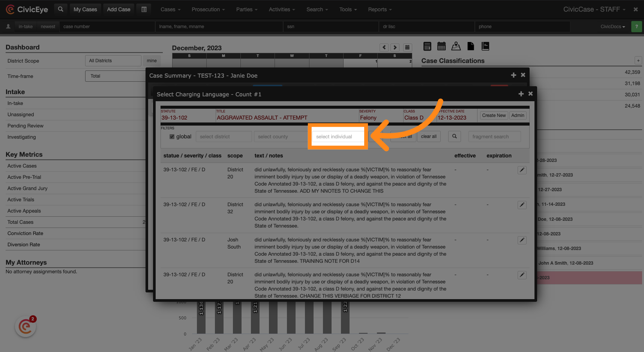The image size is (644, 352).
Task: Open the select individual filter
Action: 338,136
